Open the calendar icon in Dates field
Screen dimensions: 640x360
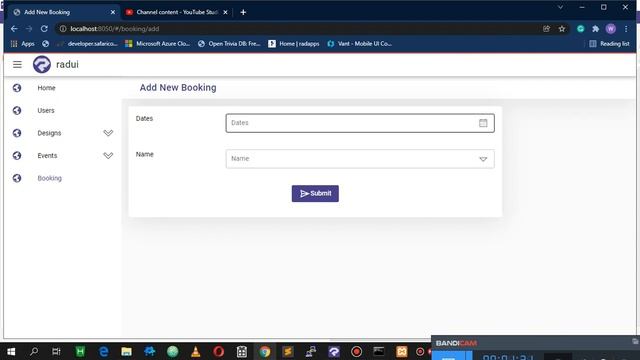coord(483,123)
